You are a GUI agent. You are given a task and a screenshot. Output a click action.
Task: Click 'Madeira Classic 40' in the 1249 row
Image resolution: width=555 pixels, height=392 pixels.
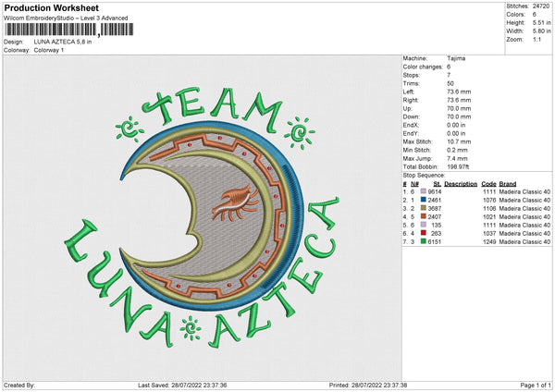[524, 241]
